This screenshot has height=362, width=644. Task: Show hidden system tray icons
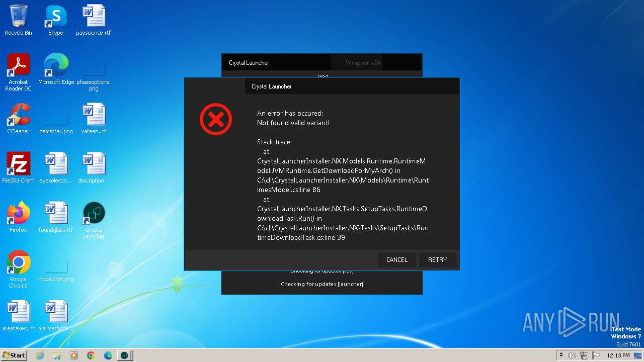pyautogui.click(x=561, y=355)
